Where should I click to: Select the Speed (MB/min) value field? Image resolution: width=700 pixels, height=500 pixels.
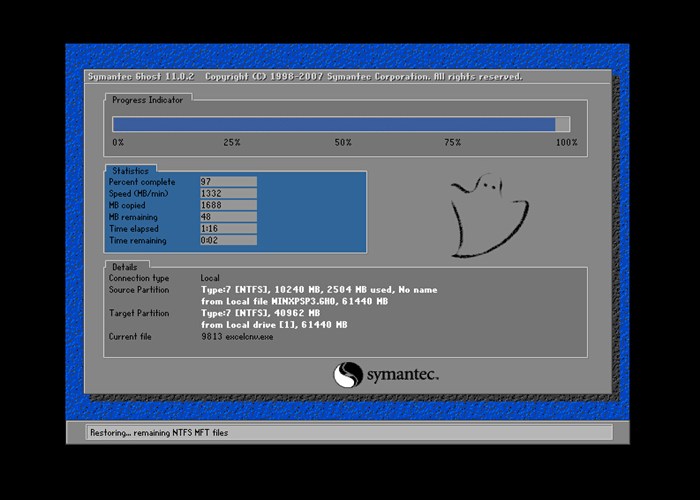228,194
